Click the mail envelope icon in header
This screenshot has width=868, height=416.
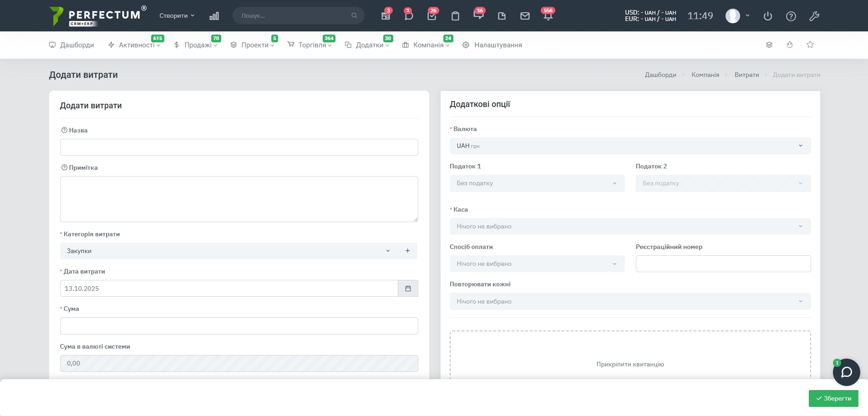coord(525,16)
